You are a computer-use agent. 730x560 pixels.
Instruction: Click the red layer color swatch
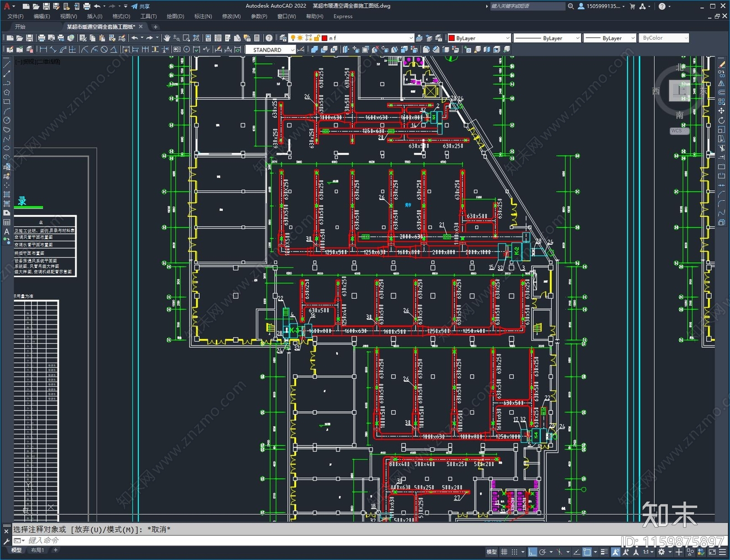324,38
